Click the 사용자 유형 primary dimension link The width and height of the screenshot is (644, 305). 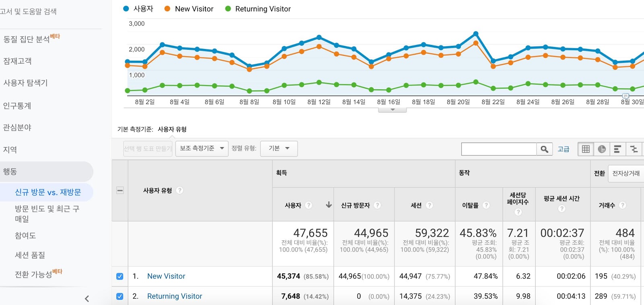coord(172,129)
